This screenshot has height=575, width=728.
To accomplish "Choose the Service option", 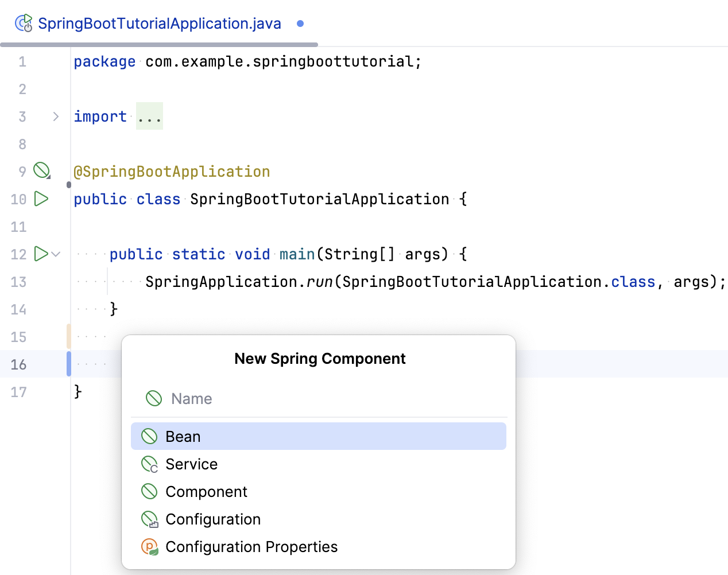I will [x=191, y=464].
